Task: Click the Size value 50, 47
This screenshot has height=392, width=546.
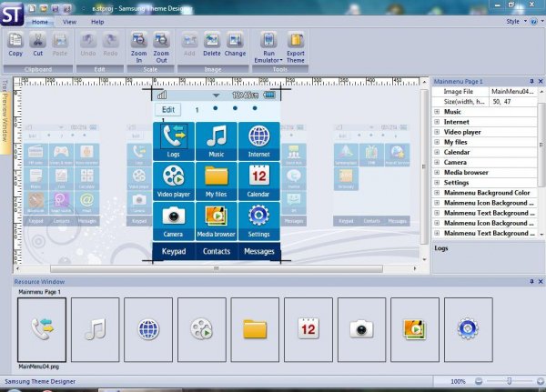Action: tap(513, 102)
